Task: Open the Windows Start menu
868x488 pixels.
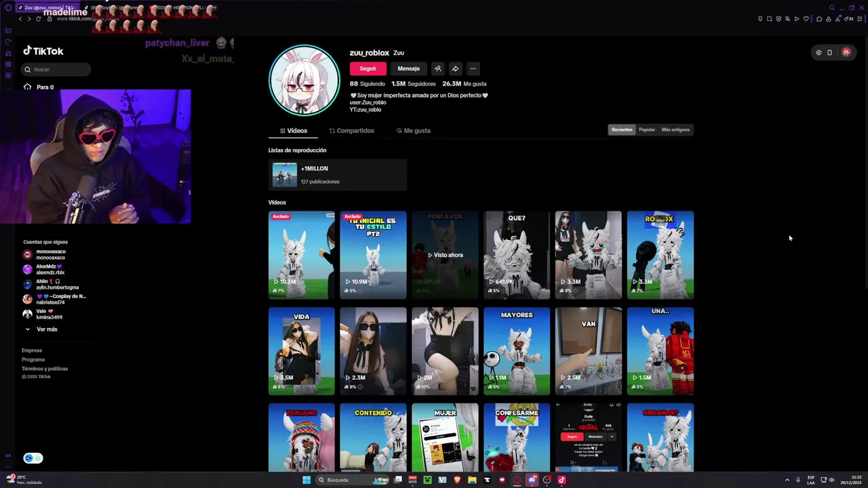Action: (x=307, y=480)
